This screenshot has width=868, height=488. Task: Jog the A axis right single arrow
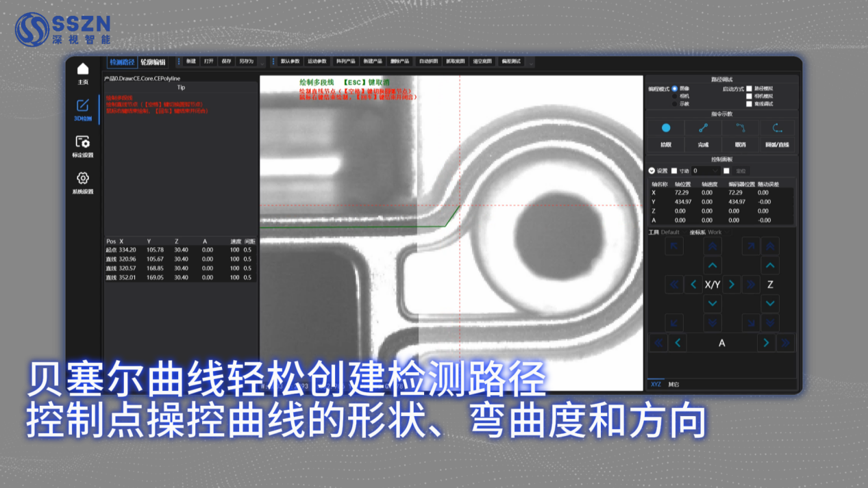coord(766,343)
